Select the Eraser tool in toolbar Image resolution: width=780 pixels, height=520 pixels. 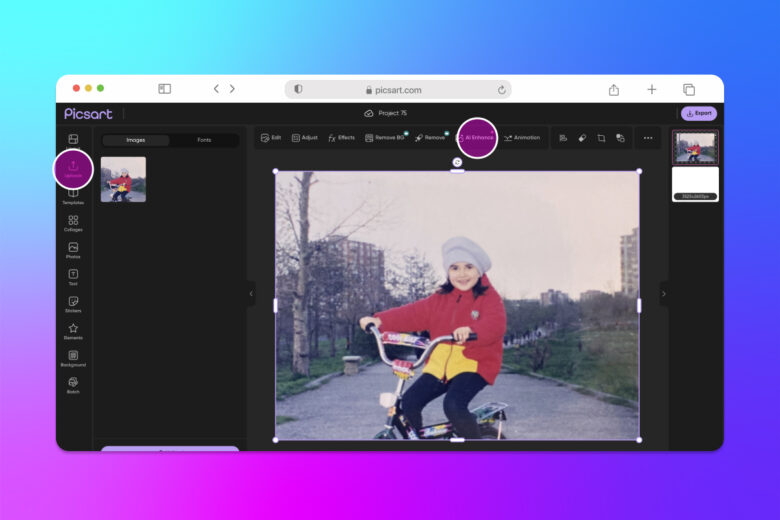(x=582, y=138)
